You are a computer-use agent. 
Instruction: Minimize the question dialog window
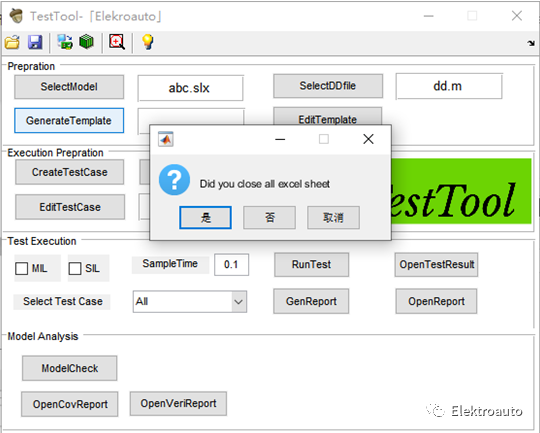pyautogui.click(x=280, y=139)
